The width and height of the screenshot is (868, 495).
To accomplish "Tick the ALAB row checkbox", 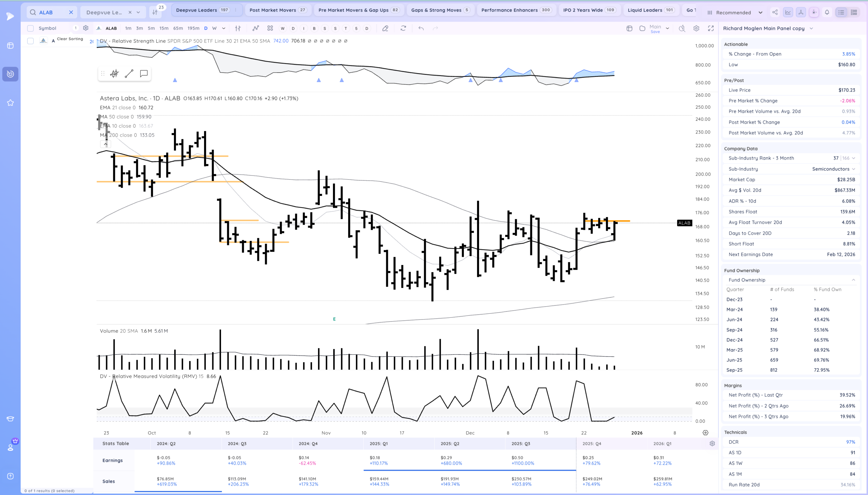I will click(30, 41).
